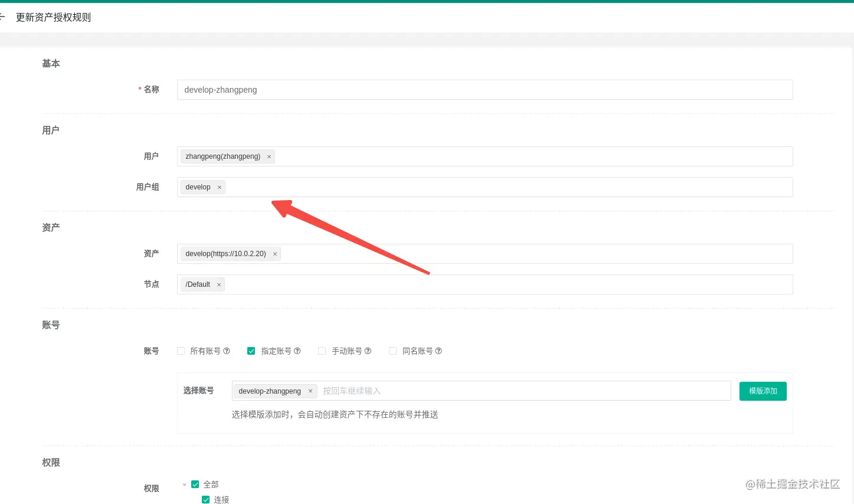Remove the /Default node tag
The height and width of the screenshot is (504, 854).
(x=219, y=284)
